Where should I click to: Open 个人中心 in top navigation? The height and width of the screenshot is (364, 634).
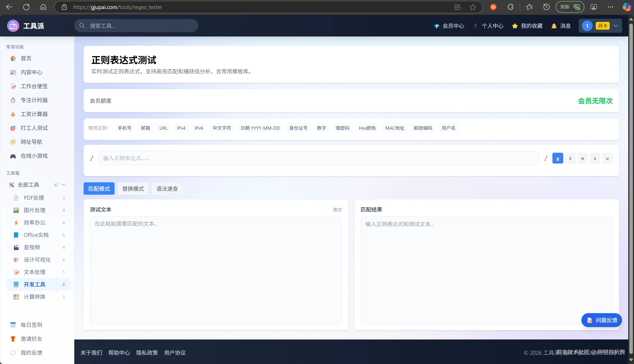coord(488,26)
